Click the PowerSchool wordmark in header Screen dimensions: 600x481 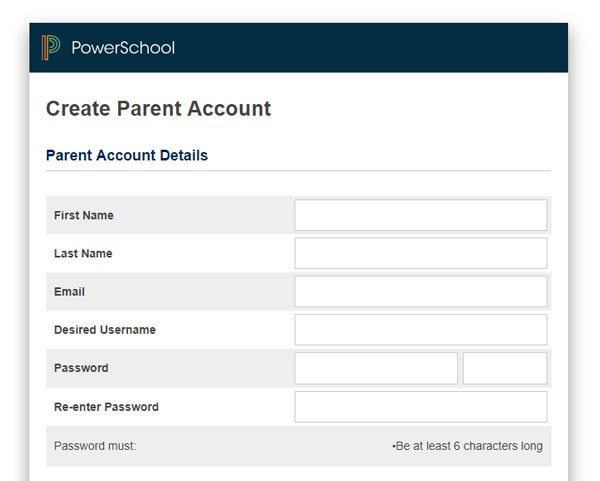(x=123, y=48)
